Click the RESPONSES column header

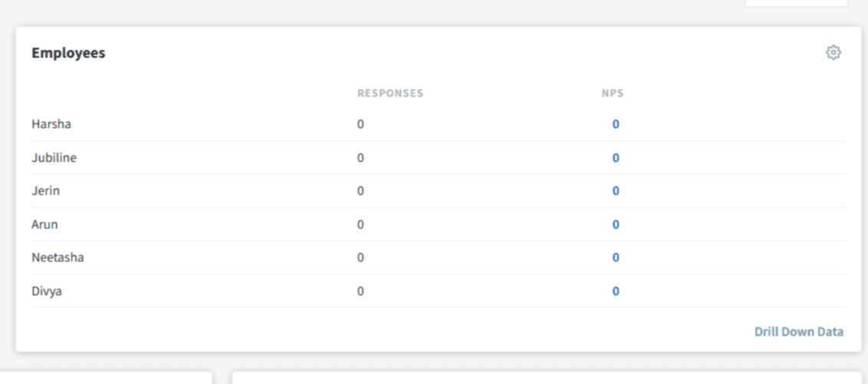390,94
